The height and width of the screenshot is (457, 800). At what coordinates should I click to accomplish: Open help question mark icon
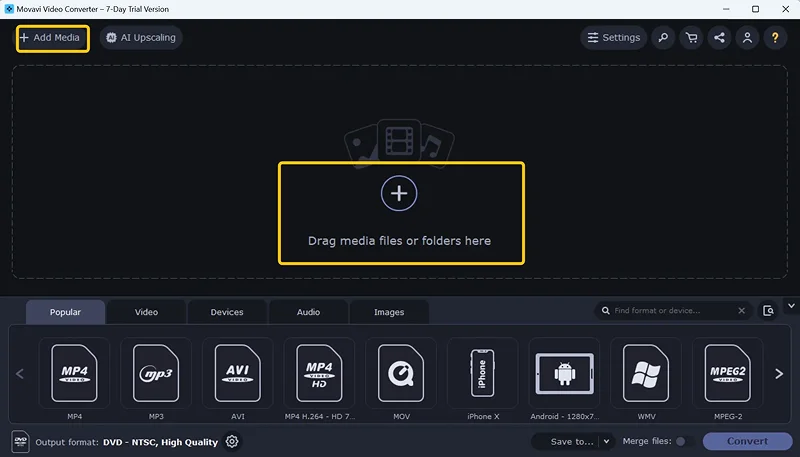[775, 38]
